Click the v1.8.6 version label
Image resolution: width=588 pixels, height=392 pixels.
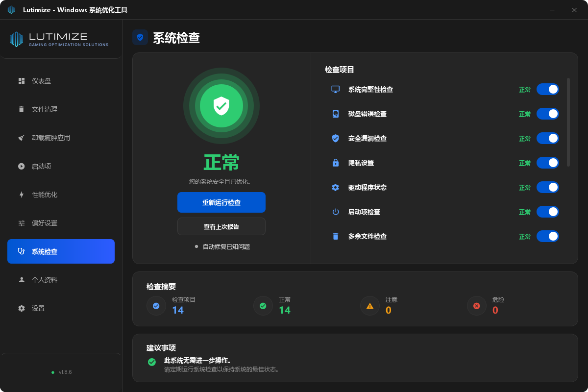pos(65,372)
